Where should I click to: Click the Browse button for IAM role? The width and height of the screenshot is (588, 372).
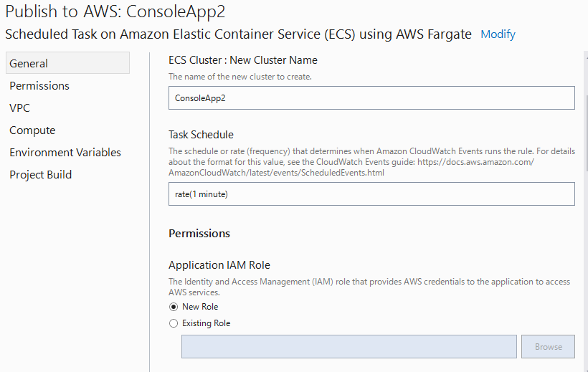(549, 346)
